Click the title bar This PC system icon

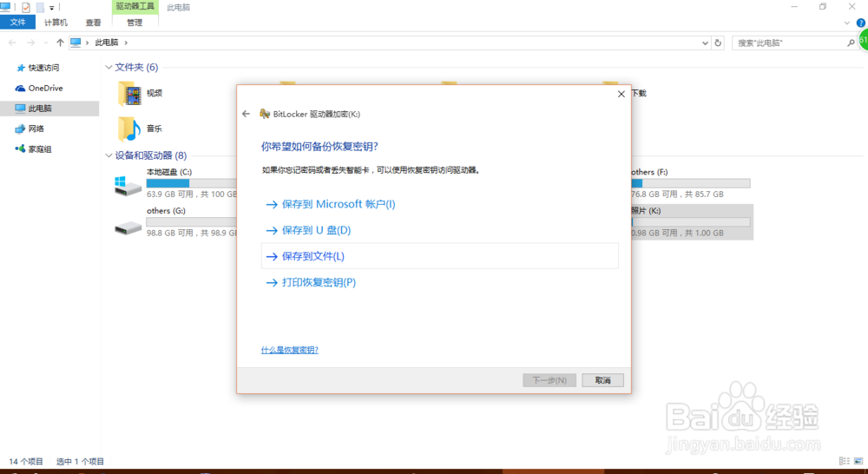pyautogui.click(x=5, y=7)
